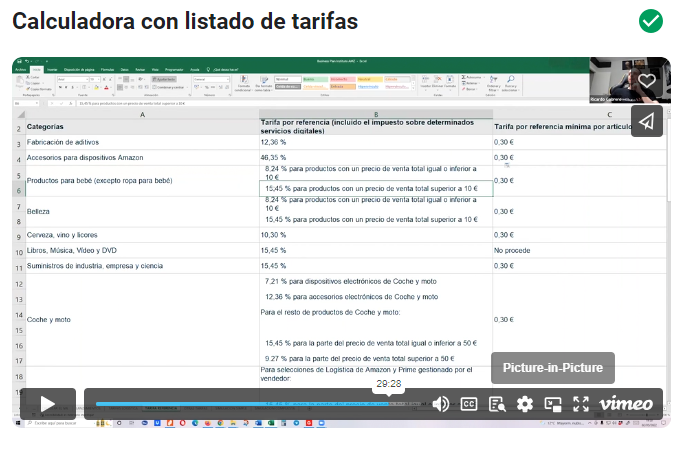This screenshot has height=451, width=691.
Task: Select cell 'Libros, Música, Vídeo y DVD'
Action: (142, 250)
